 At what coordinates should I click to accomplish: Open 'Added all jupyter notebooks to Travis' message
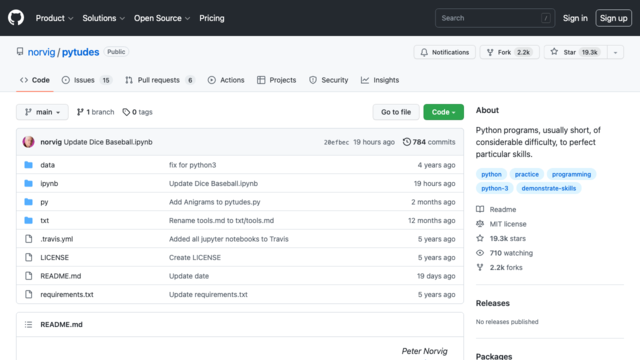pos(229,239)
